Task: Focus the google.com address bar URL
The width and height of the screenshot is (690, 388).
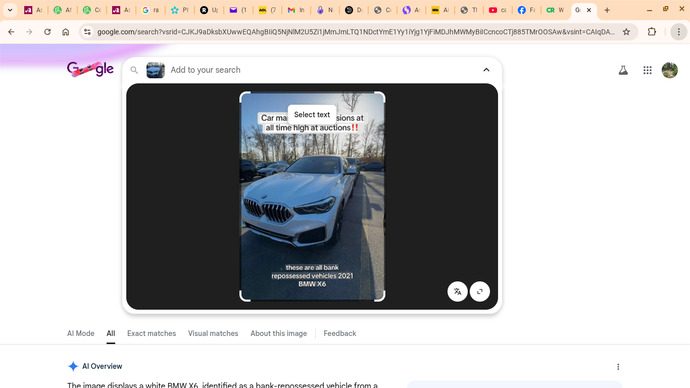Action: click(x=356, y=32)
